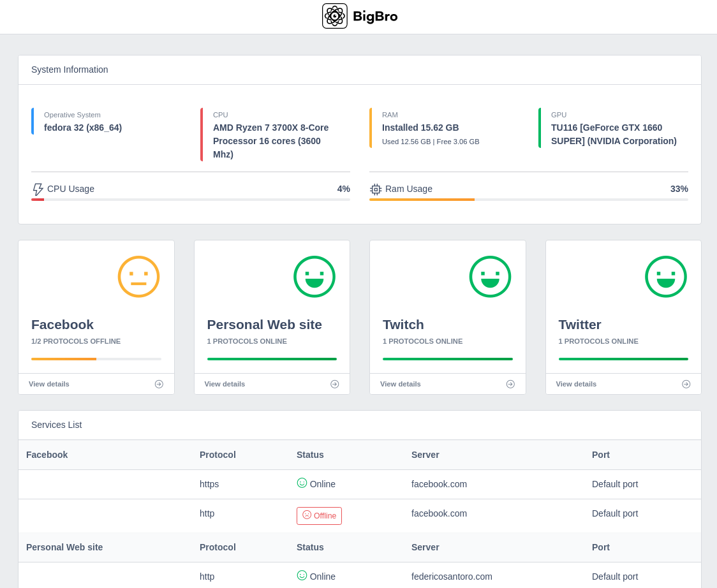Click the fedora 32 (x86_64) text
717x588 pixels.
tap(83, 128)
